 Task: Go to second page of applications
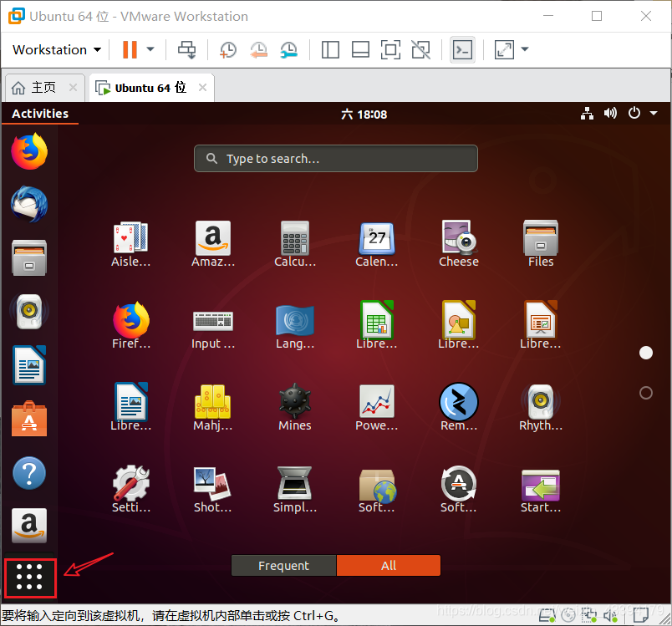pyautogui.click(x=645, y=393)
